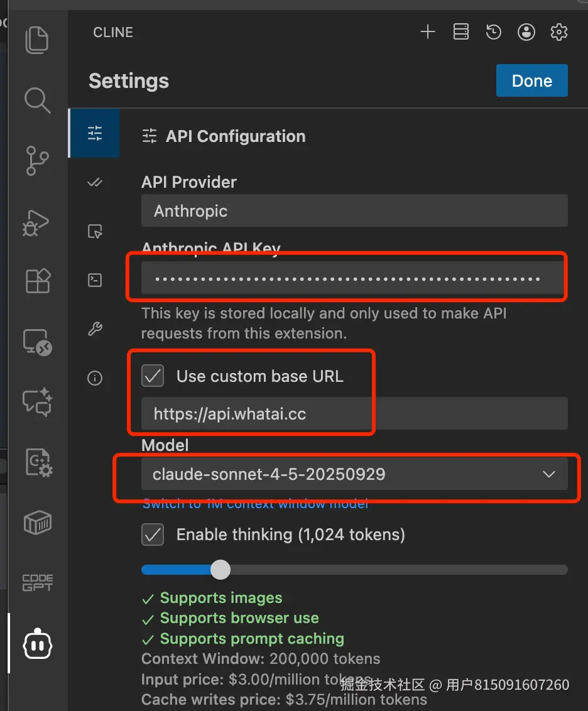View Cline task history icon

(494, 32)
